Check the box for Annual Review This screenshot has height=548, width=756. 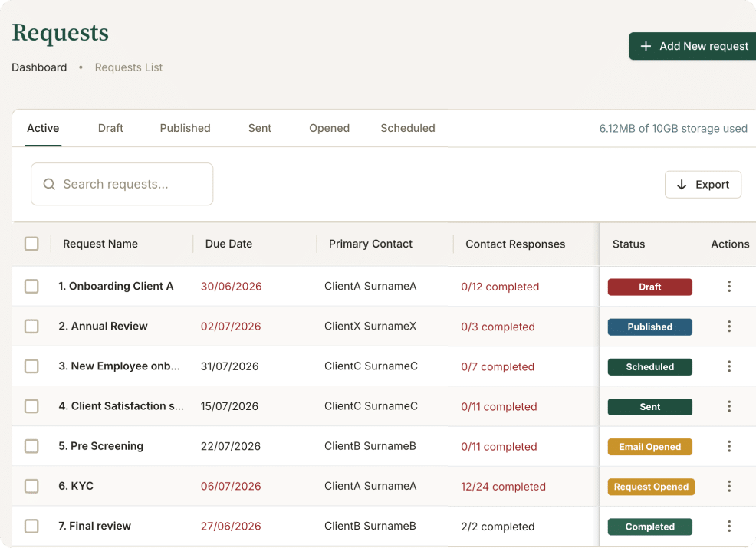click(x=32, y=327)
